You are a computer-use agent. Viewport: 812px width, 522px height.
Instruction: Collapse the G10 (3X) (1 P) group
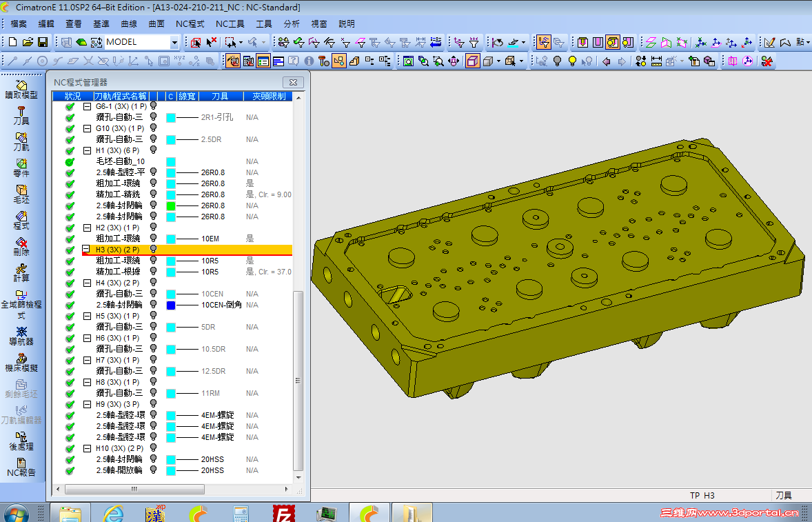pyautogui.click(x=87, y=128)
